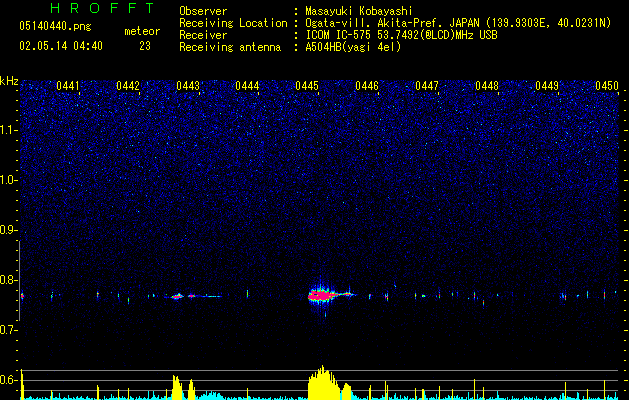Click the Observer field label
The width and height of the screenshot is (629, 400).
click(x=203, y=11)
